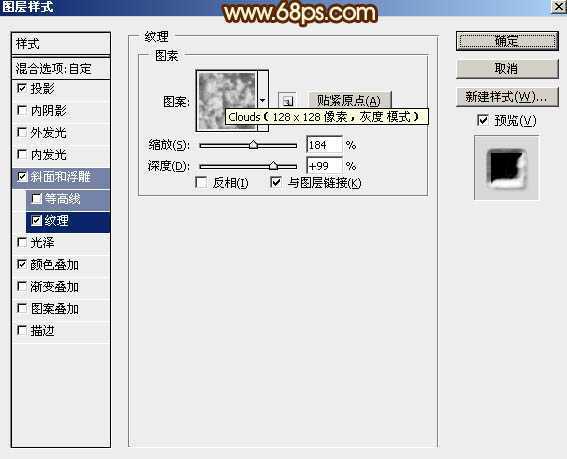Uncheck the 斜面和浮雕 checkbox
This screenshot has height=459, width=567.
22,177
